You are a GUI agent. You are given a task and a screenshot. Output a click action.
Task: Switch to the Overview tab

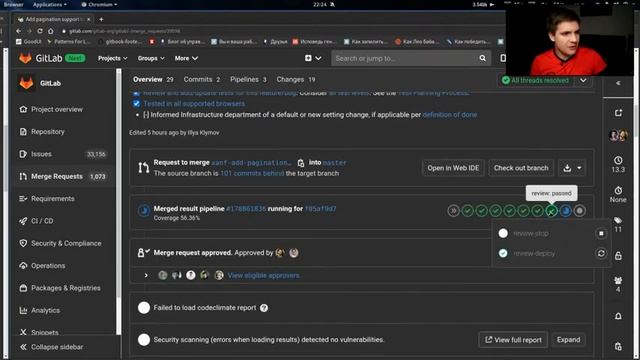coord(153,80)
